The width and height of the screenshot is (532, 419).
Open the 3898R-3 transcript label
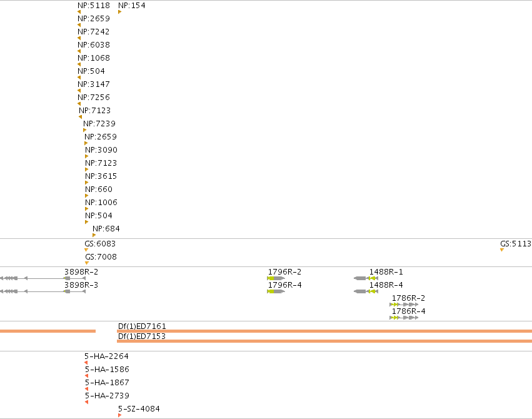pyautogui.click(x=81, y=285)
